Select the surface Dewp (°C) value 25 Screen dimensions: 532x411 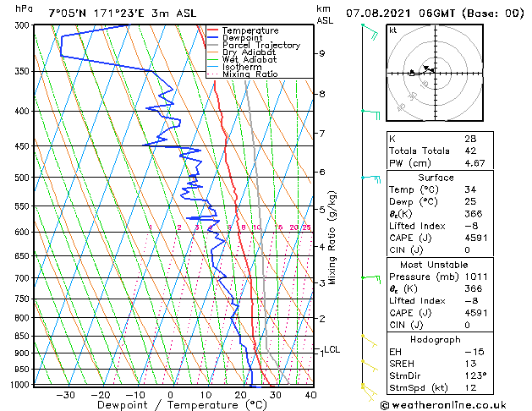point(470,201)
